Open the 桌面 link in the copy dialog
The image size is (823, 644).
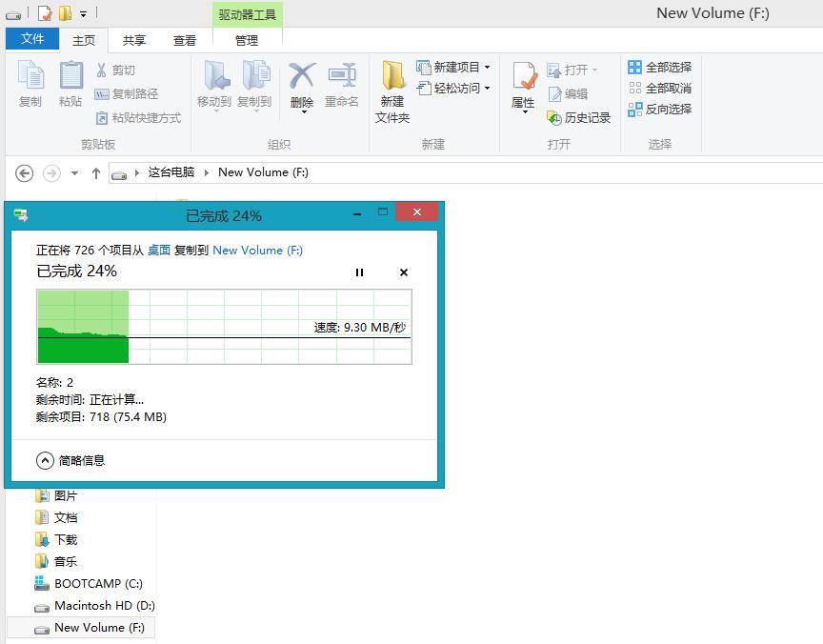coord(160,249)
